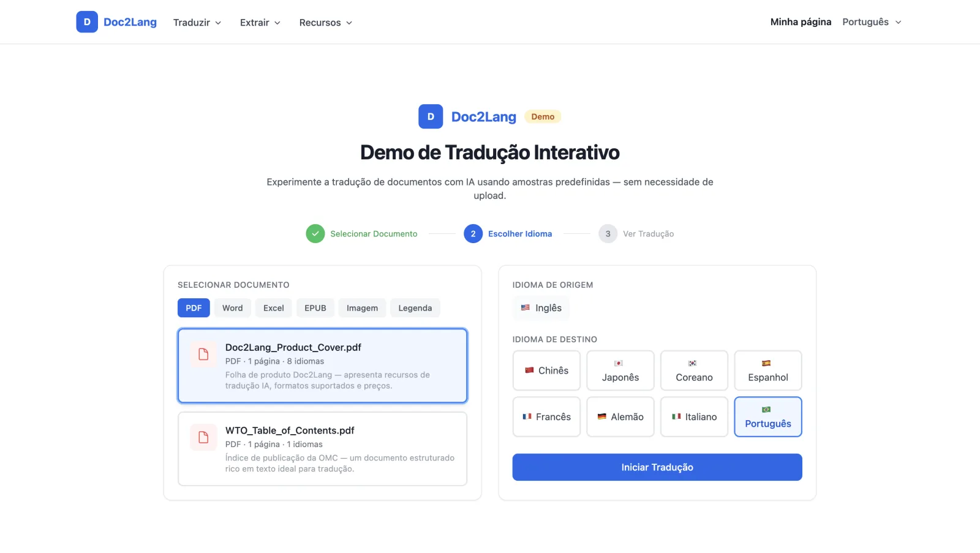This screenshot has width=980, height=553.
Task: Choose Coreano as target language
Action: point(694,371)
